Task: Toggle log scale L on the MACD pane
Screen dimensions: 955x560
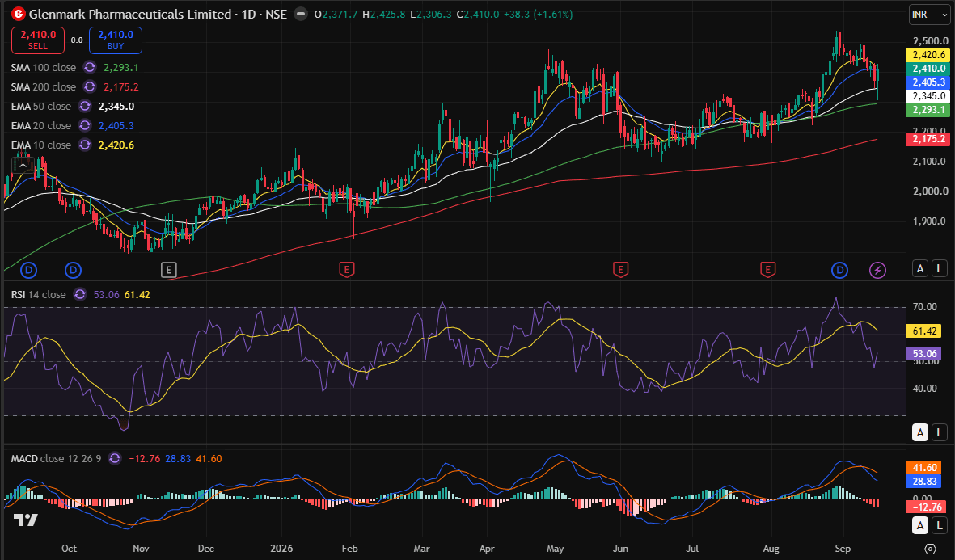Action: 939,526
